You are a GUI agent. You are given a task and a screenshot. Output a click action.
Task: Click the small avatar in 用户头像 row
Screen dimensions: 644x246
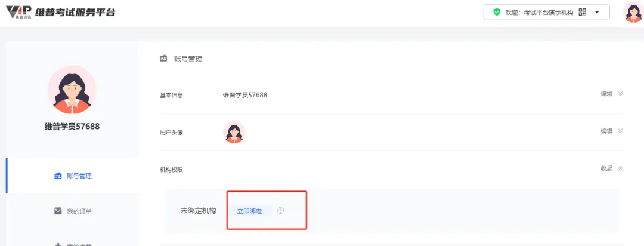234,132
